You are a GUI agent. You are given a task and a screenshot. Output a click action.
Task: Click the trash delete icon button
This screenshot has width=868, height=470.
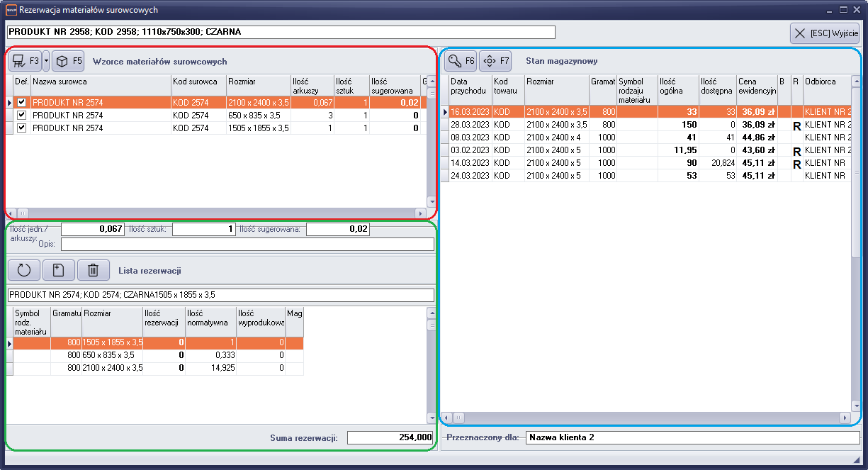pos(93,270)
